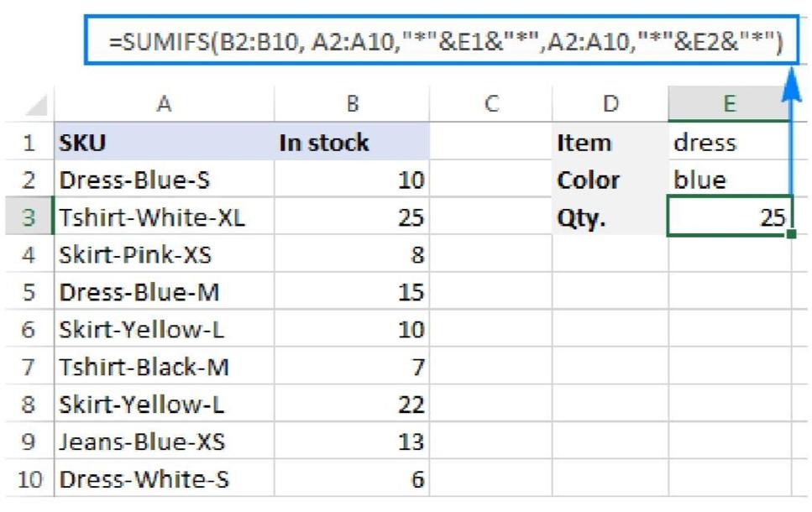This screenshot has width=812, height=512.
Task: Select row header 3
Action: pos(34,217)
